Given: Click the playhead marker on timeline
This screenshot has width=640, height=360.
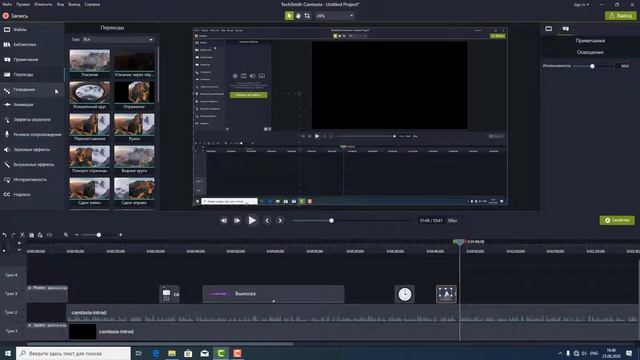Looking at the screenshot, I should click(459, 242).
